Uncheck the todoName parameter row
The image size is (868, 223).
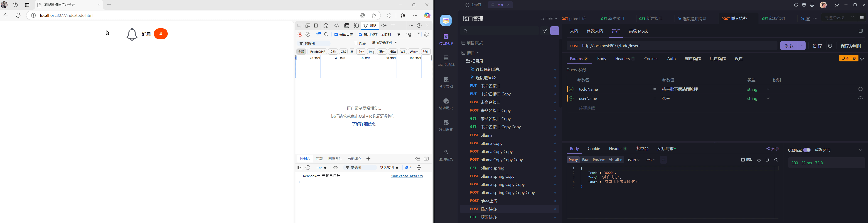click(x=571, y=89)
